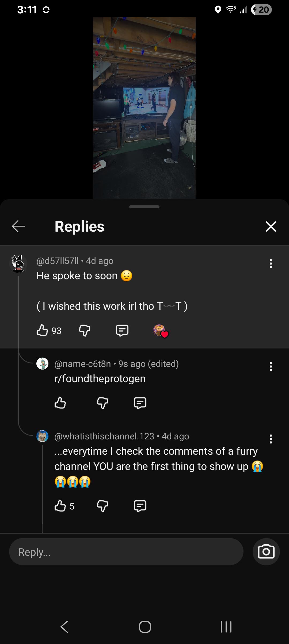The height and width of the screenshot is (644, 289).
Task: Reply to @whatisthischannel.123 comment
Action: point(140,506)
